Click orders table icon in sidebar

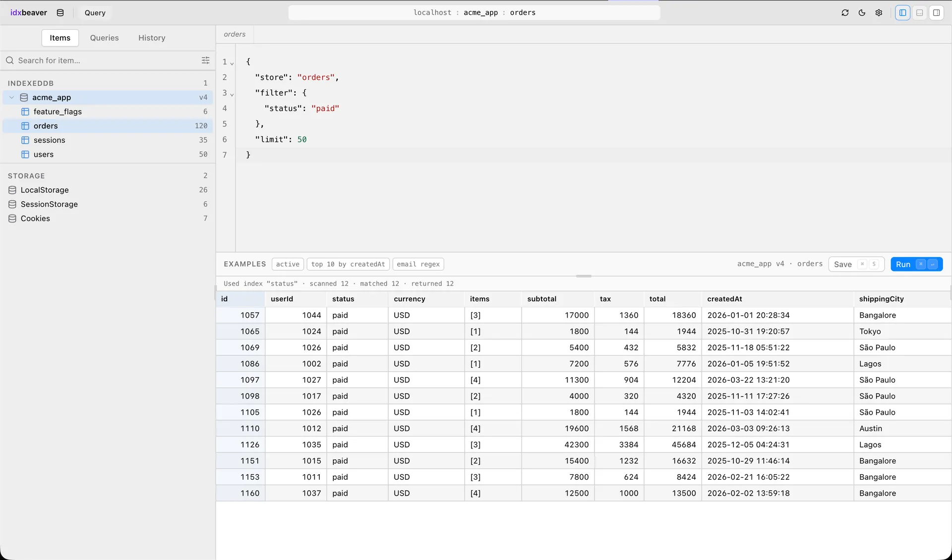coord(25,126)
